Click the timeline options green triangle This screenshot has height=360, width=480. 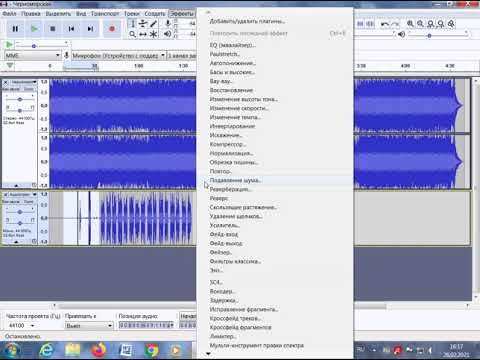10,65
